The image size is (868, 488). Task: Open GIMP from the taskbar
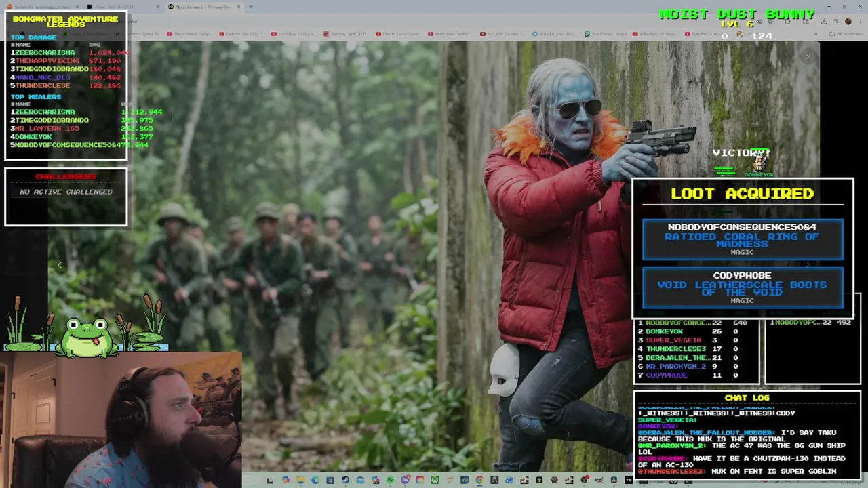pyautogui.click(x=597, y=481)
